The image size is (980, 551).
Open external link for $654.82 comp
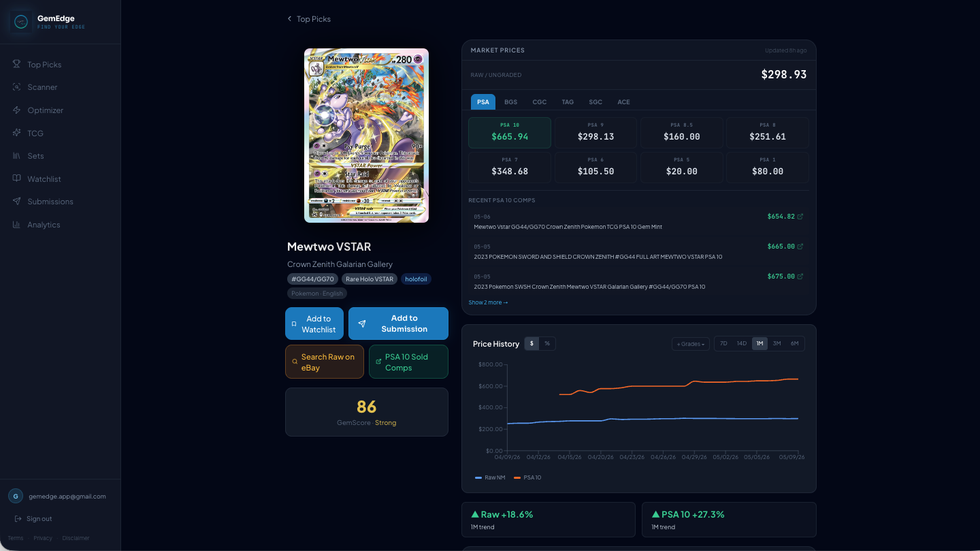[x=800, y=217]
